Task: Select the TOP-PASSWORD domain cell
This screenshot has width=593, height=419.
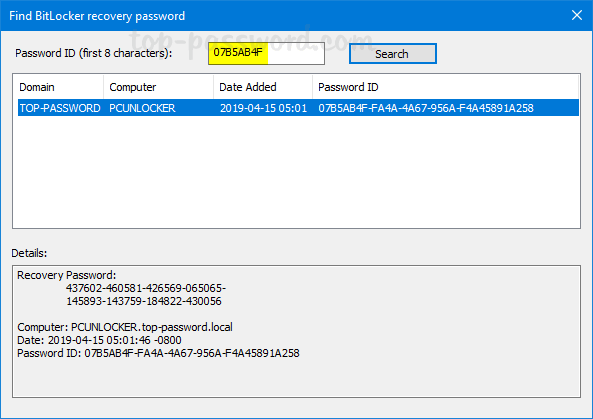Action: [x=60, y=108]
